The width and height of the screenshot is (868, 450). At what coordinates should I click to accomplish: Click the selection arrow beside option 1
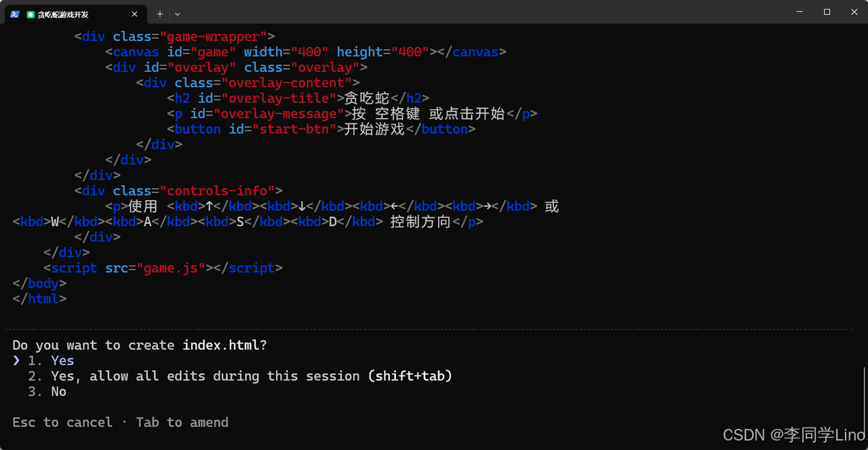(17, 360)
